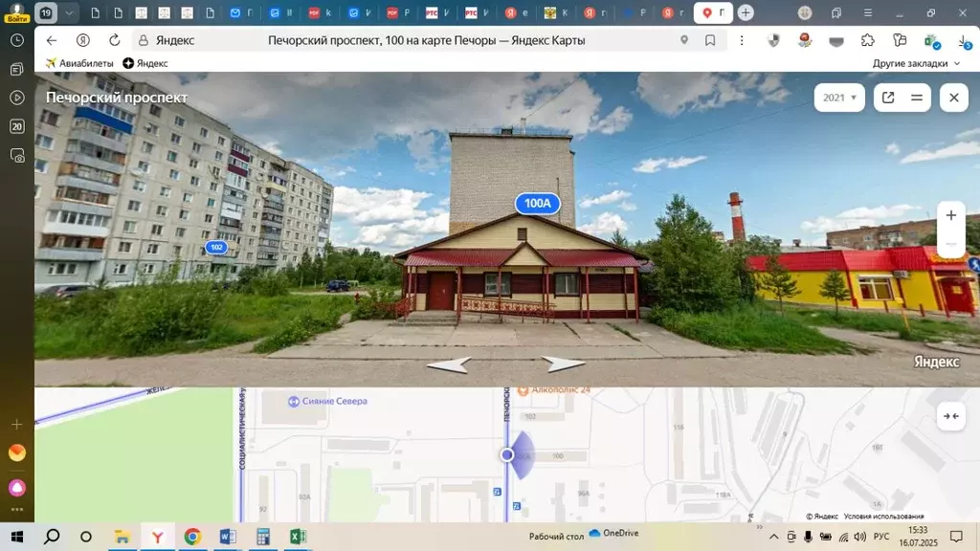Reload the current page

pyautogui.click(x=115, y=40)
